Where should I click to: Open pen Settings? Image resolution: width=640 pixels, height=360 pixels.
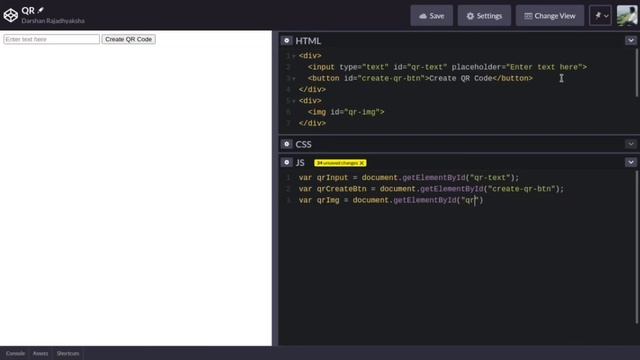coord(484,16)
